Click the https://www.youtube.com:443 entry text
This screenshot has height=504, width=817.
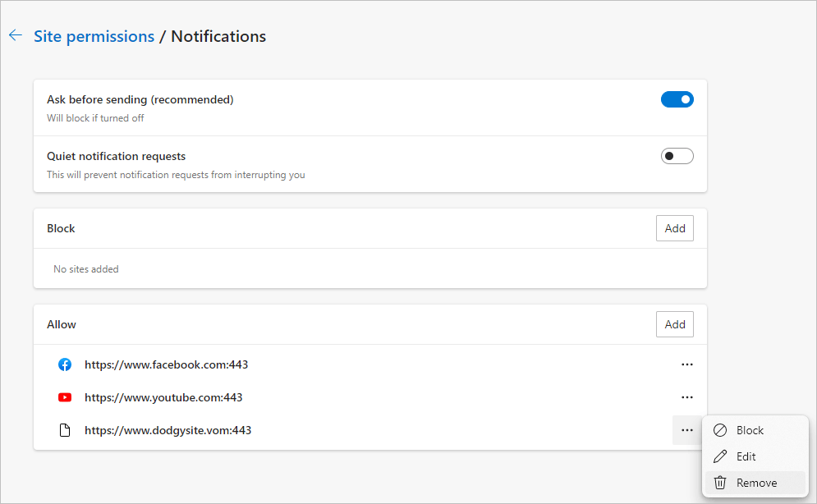[x=163, y=397]
